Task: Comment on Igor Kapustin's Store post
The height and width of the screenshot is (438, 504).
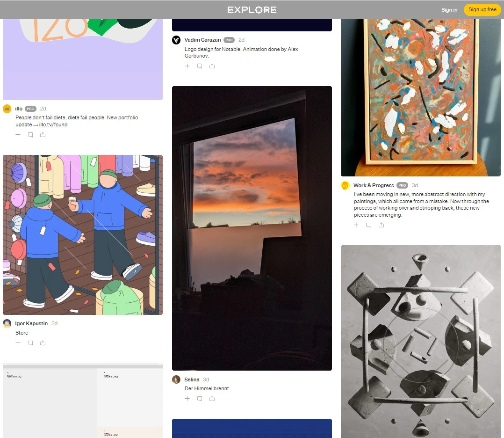Action: [x=30, y=343]
